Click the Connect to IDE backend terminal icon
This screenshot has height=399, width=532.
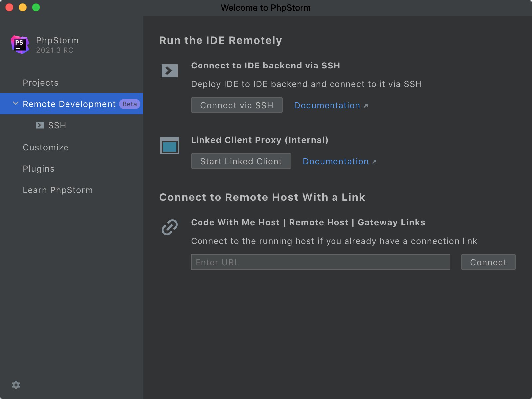[170, 70]
